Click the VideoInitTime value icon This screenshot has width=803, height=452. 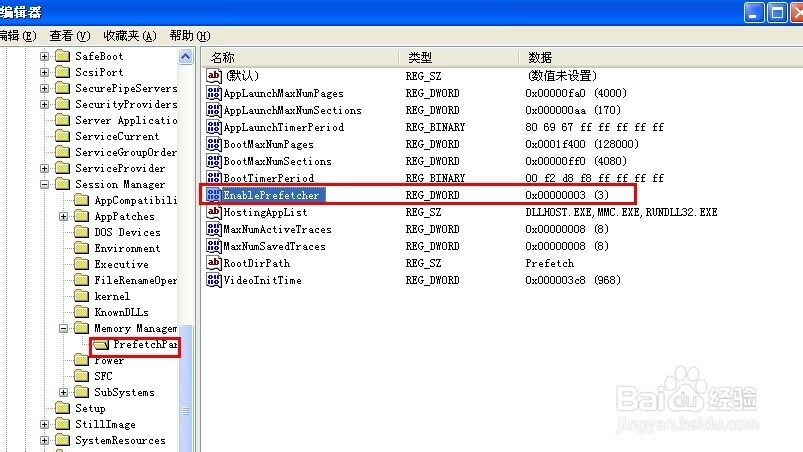point(214,280)
